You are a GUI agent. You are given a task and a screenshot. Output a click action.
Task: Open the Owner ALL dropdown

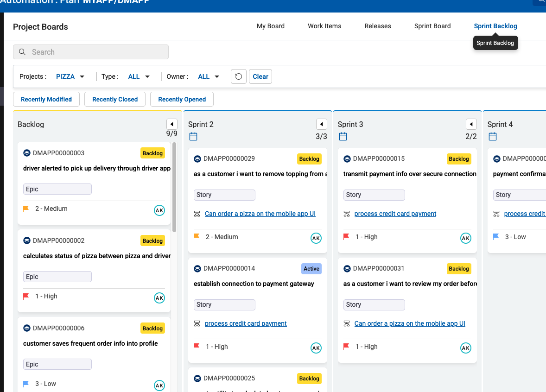pyautogui.click(x=209, y=76)
